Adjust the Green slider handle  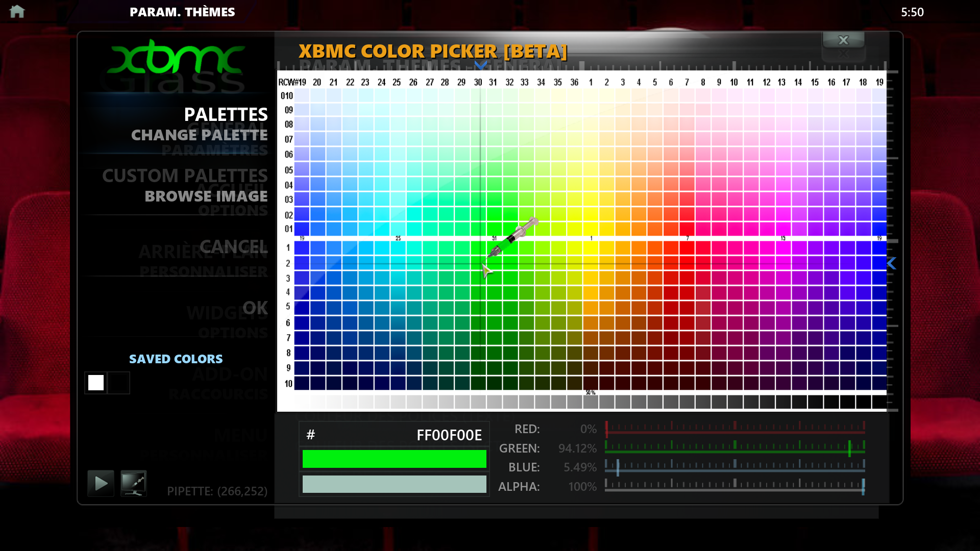click(850, 449)
